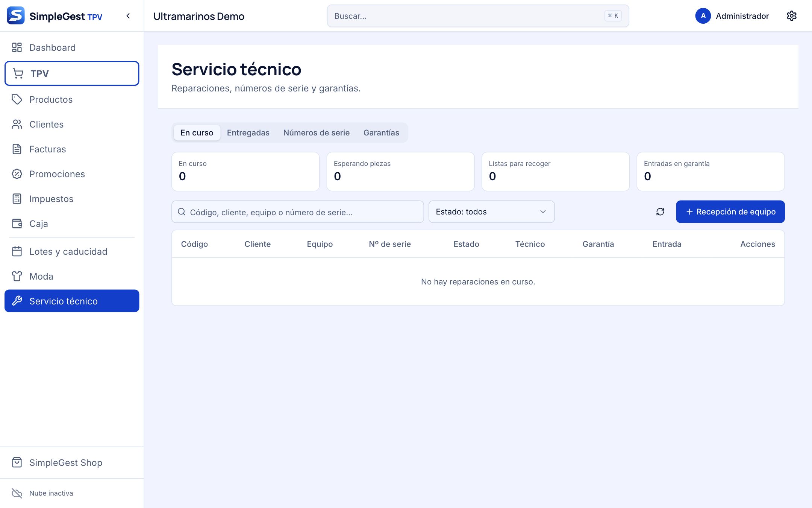Click the Moda shirt icon
This screenshot has width=812, height=508.
click(17, 276)
